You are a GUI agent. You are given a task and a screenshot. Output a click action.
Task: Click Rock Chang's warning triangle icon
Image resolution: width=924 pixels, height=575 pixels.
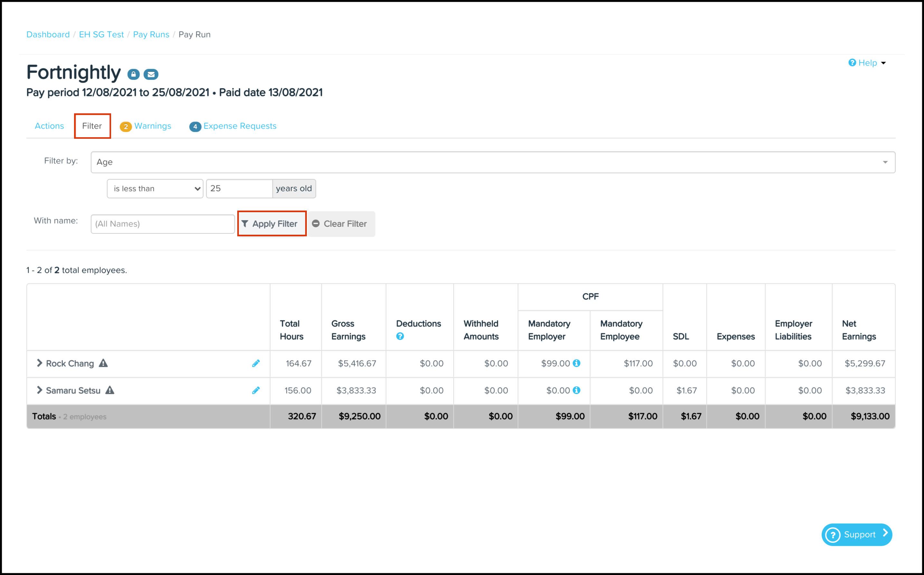point(103,363)
